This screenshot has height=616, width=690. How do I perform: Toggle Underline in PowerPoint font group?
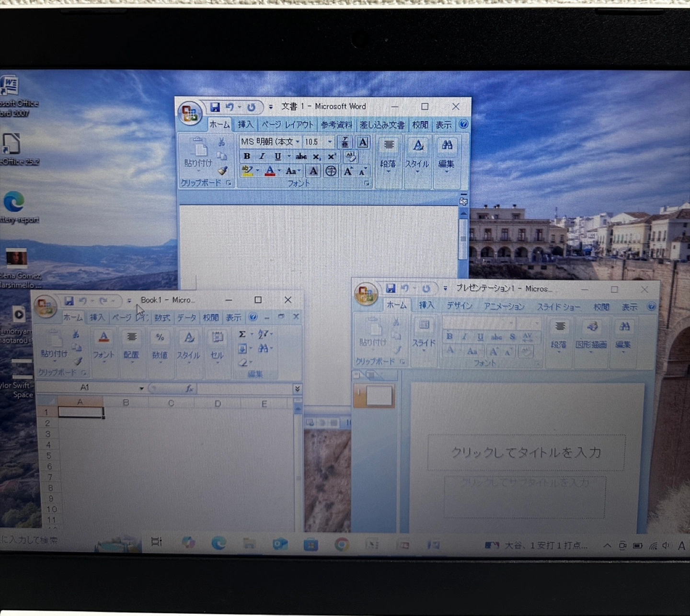480,336
